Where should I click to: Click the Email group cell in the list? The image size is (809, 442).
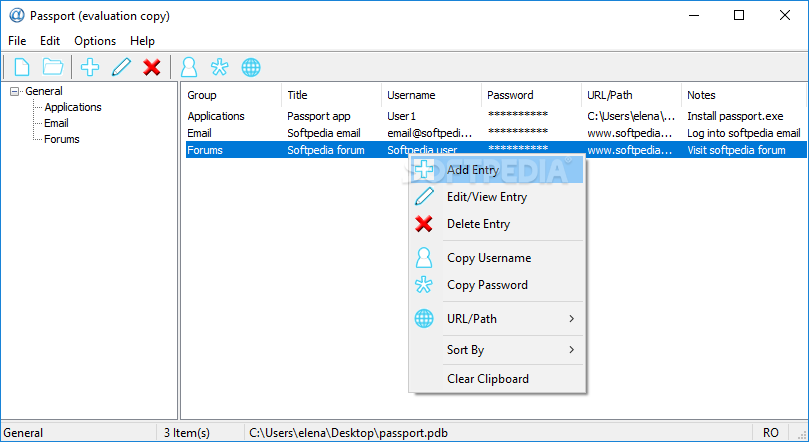[199, 133]
